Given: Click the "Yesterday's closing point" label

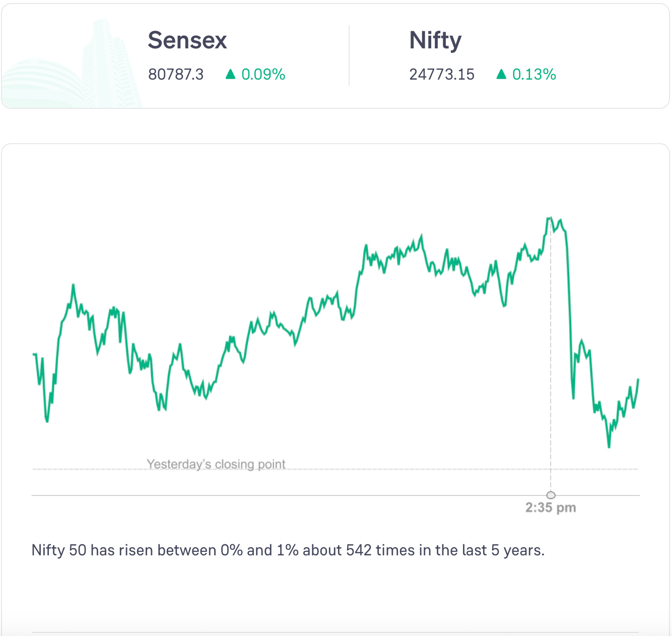Looking at the screenshot, I should click(216, 464).
